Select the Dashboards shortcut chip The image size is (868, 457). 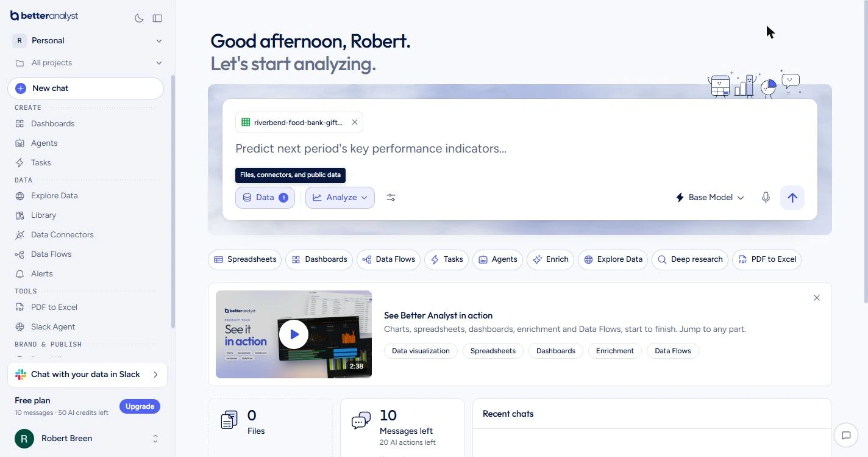tap(319, 259)
